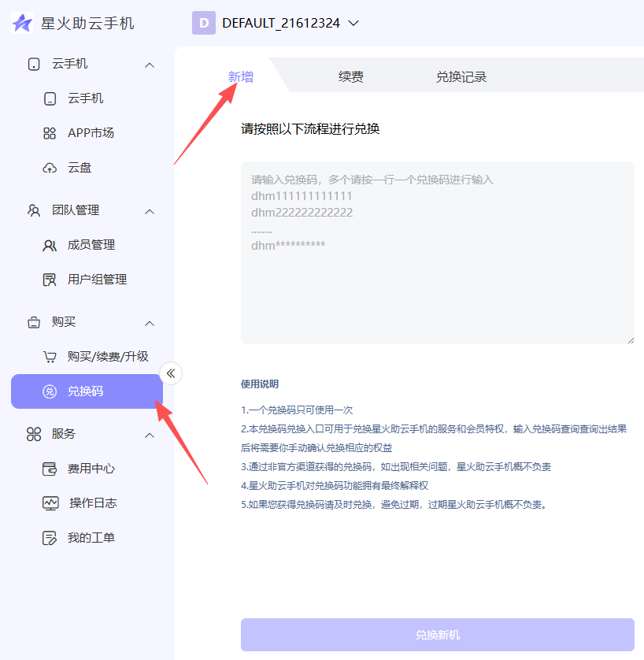Collapse the sidebar with double-chevron button

point(171,373)
